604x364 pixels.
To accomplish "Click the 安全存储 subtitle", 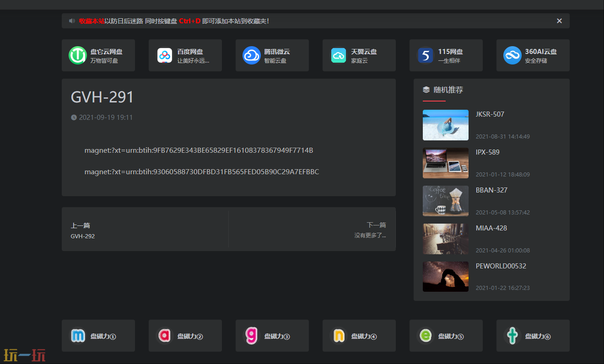I will [536, 60].
